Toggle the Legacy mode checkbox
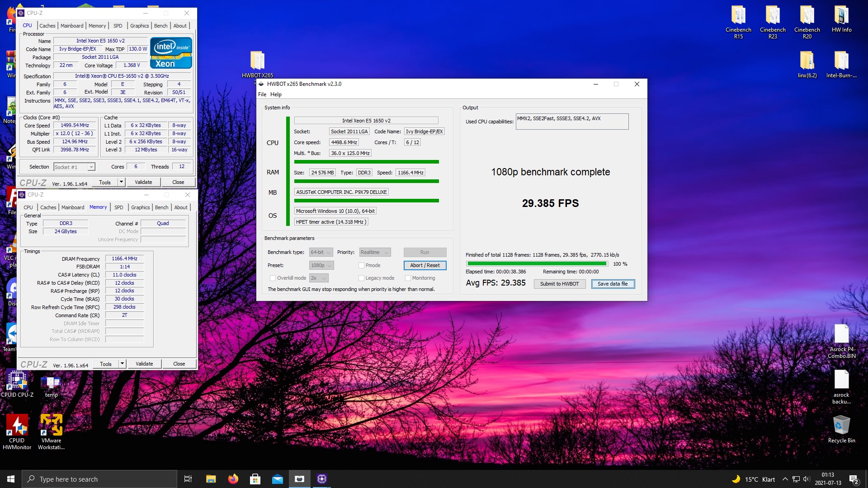The width and height of the screenshot is (868, 488). (361, 278)
